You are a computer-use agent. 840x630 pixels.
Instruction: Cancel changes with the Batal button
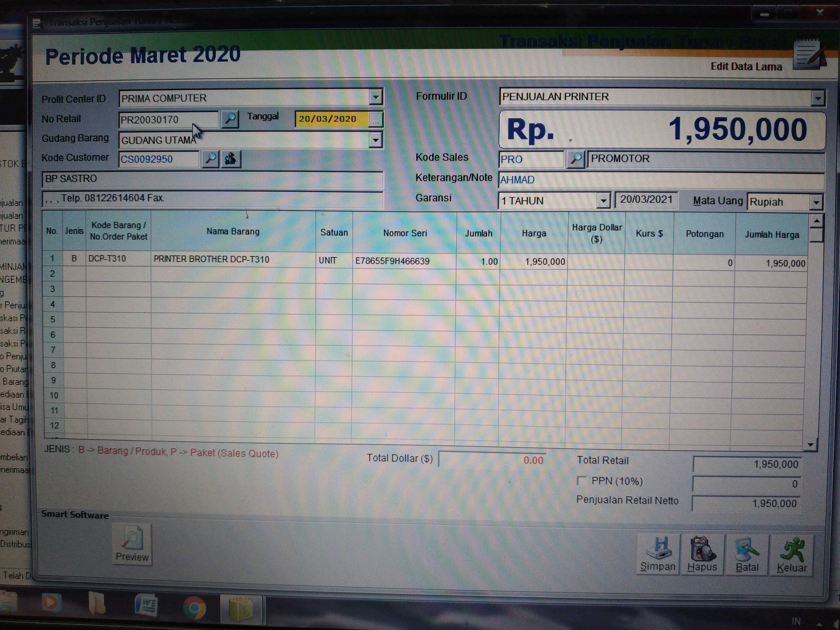pyautogui.click(x=747, y=554)
